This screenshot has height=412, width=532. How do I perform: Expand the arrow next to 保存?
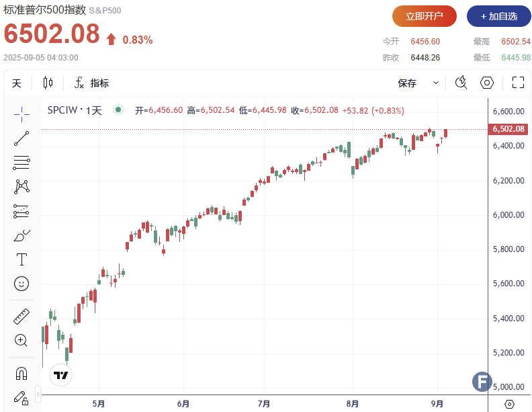point(436,83)
